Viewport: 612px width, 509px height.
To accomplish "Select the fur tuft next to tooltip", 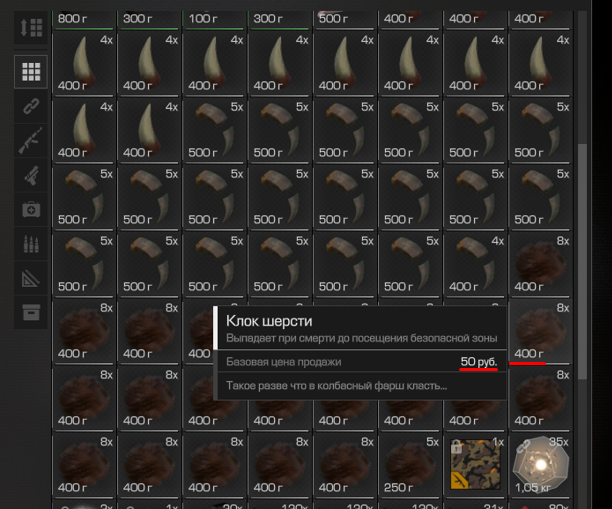I will (x=540, y=330).
